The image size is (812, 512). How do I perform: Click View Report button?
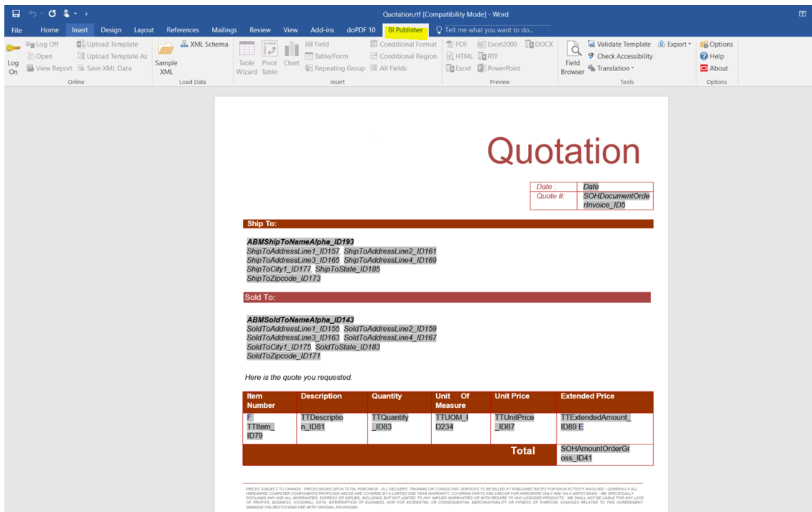(49, 68)
